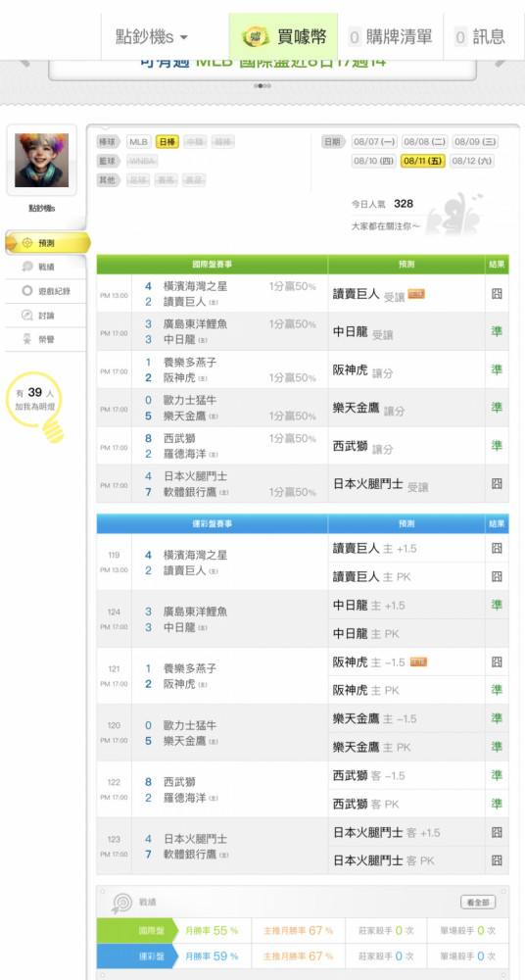Viewport: 525px width, 980px height.
Task: Click 橫濱海灣之星 in 國際盤 table
Action: pos(195,286)
